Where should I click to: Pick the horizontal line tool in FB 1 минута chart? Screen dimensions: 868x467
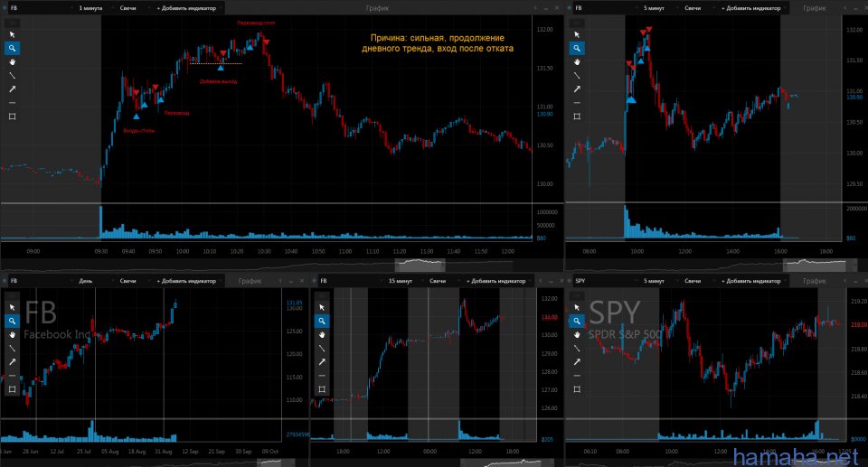pos(12,103)
